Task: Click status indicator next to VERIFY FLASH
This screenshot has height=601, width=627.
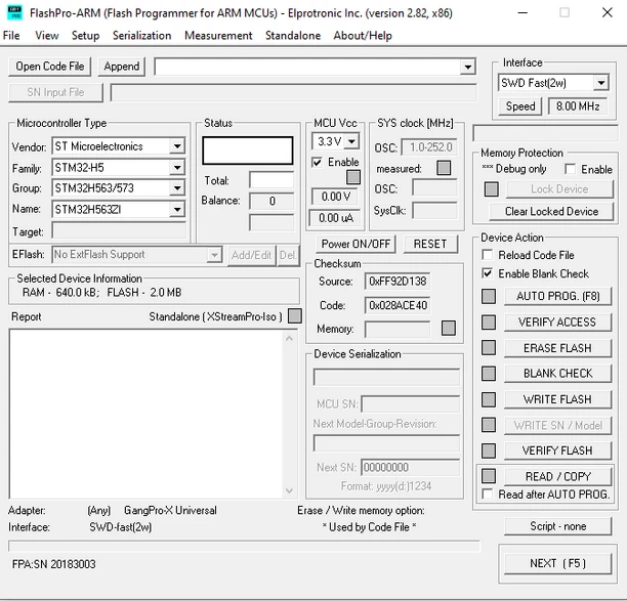Action: 488,451
